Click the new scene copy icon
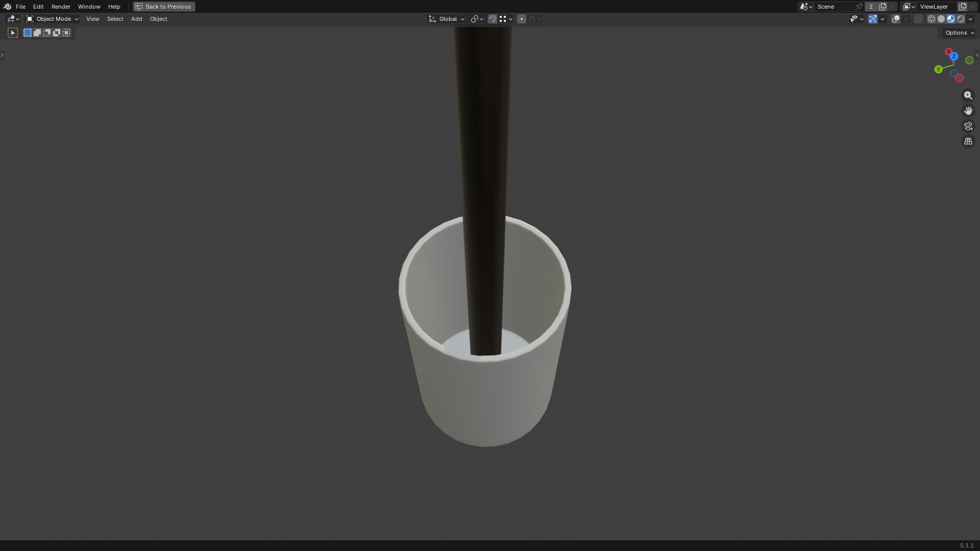This screenshot has height=551, width=980. (883, 7)
